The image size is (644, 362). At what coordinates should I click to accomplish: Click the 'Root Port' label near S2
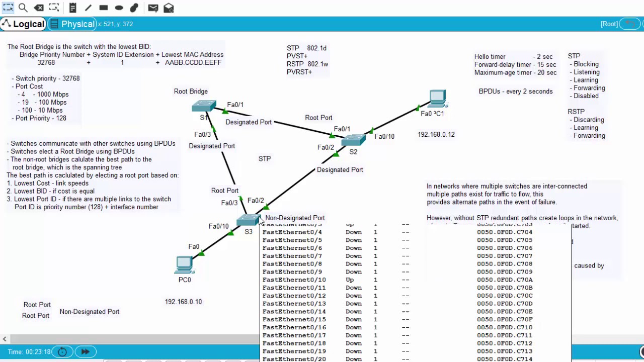318,117
